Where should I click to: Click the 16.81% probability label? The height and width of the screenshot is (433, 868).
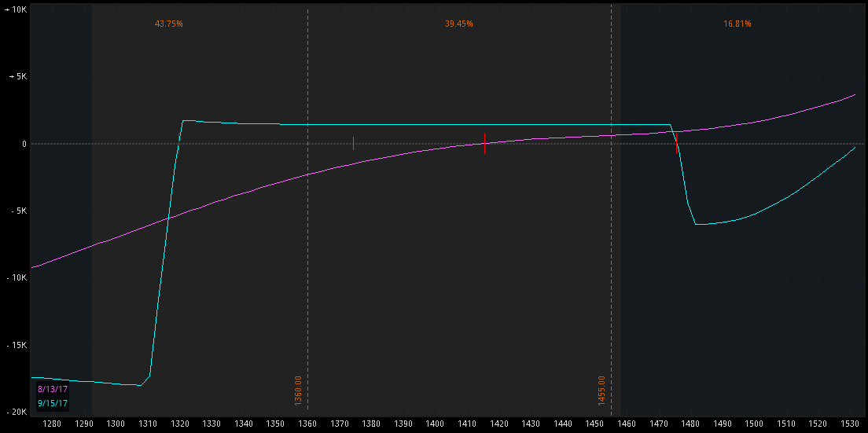[x=737, y=24]
